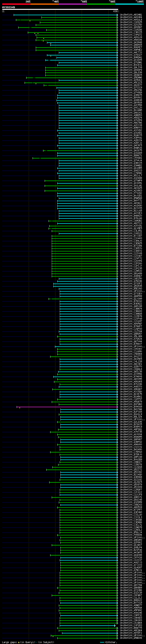146x644 pixels.
Task: Select the UniRef100_B9RDA1 label
Action: click(x=131, y=58)
